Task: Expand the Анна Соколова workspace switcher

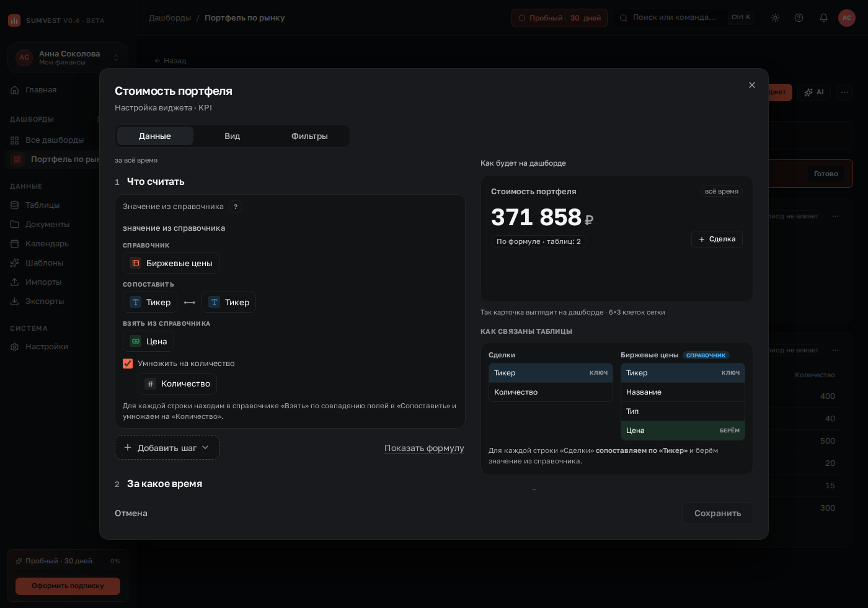Action: 68,58
